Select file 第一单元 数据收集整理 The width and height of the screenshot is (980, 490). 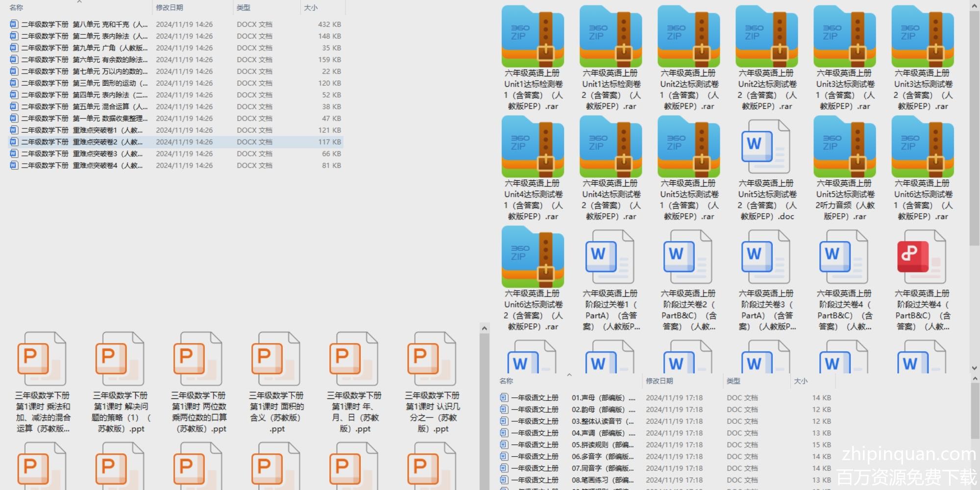(x=176, y=118)
